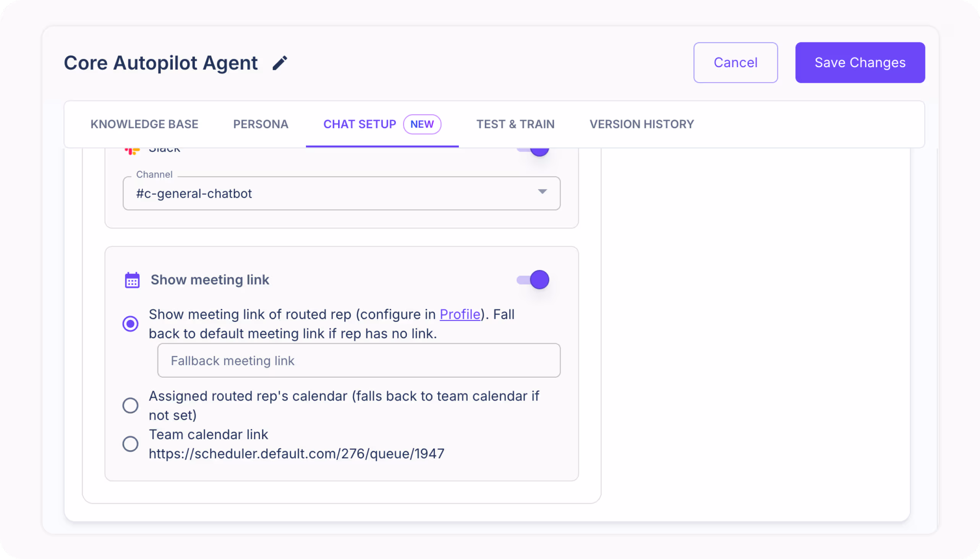The width and height of the screenshot is (980, 559).
Task: Click Save Changes
Action: tap(860, 63)
